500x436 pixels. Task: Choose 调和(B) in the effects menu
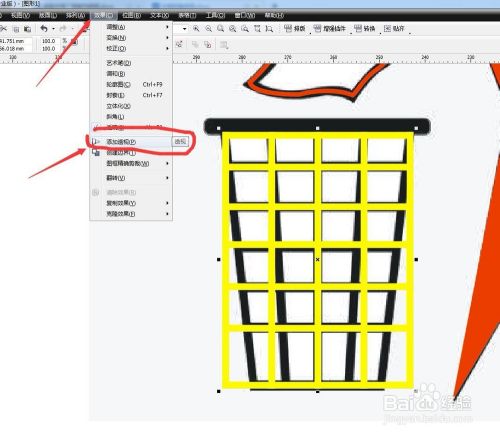click(x=131, y=74)
